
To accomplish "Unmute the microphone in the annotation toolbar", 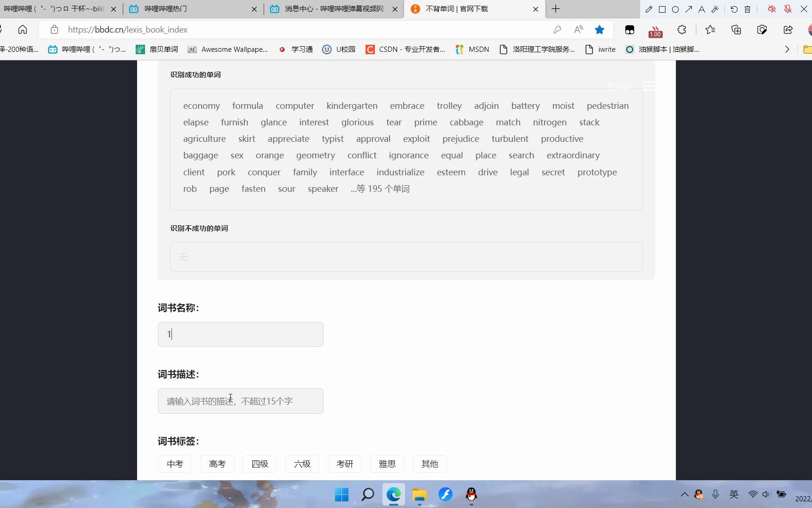I will (787, 9).
